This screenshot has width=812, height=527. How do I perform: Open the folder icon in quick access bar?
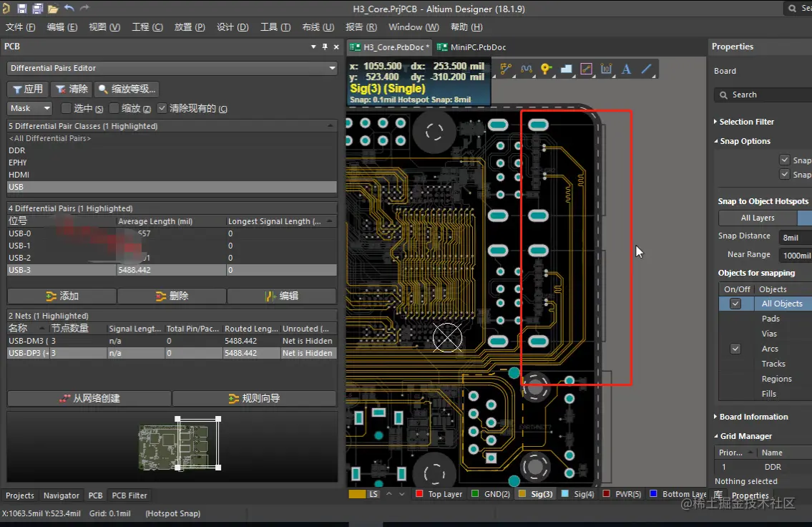coord(53,9)
